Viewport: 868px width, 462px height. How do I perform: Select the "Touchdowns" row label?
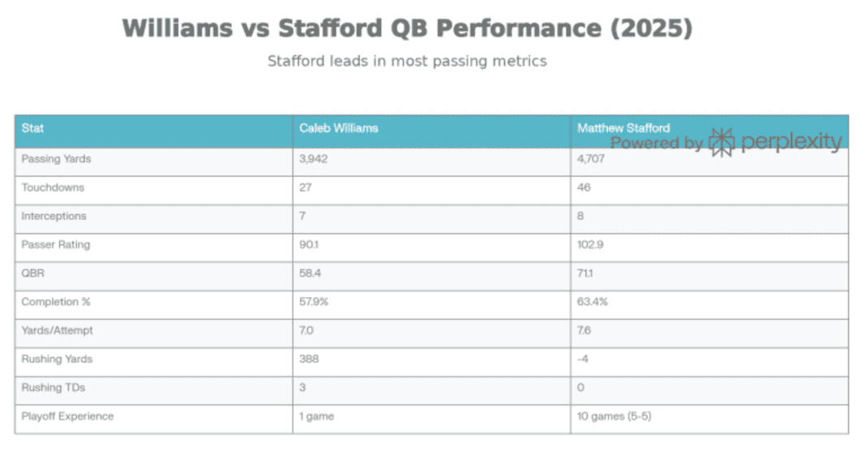[53, 188]
